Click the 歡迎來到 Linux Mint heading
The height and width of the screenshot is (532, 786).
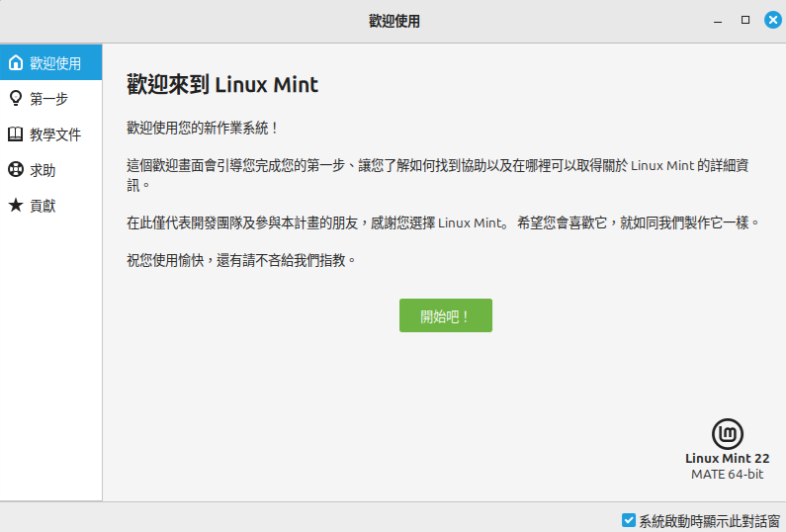pos(222,85)
